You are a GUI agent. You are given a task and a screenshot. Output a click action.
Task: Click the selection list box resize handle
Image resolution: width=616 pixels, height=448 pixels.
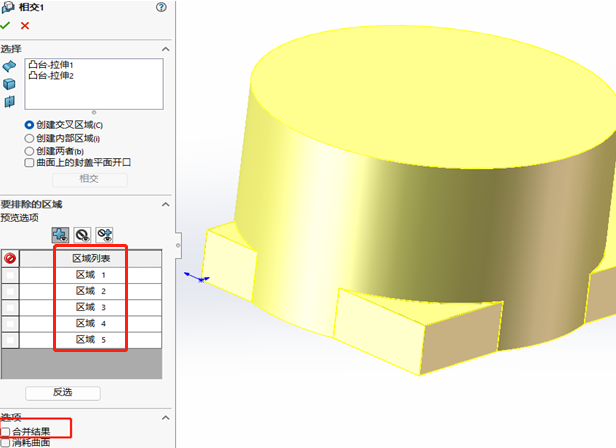tap(94, 112)
